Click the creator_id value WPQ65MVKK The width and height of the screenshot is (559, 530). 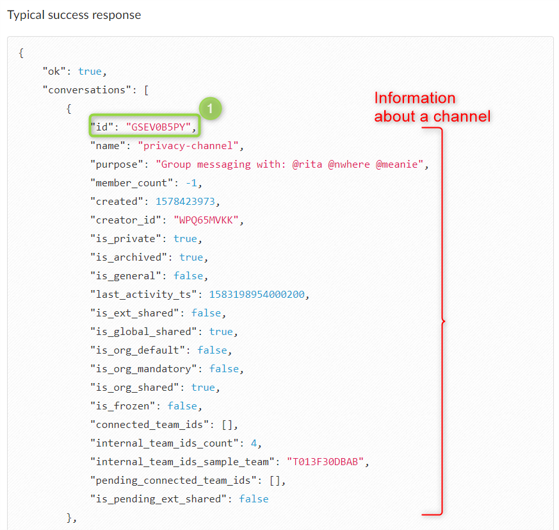206,220
